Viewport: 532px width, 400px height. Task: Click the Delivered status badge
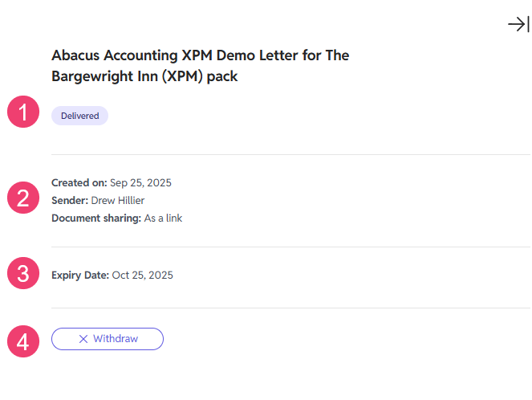pos(79,116)
